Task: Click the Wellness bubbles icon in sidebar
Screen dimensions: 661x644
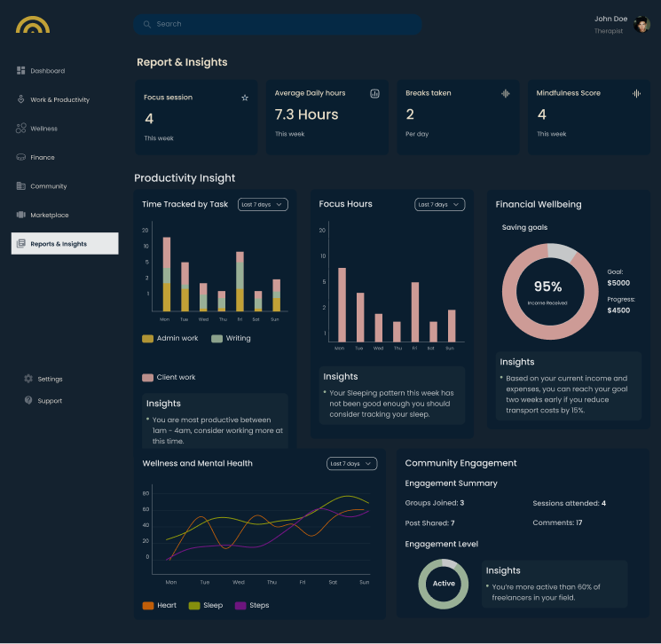Action: pos(20,128)
